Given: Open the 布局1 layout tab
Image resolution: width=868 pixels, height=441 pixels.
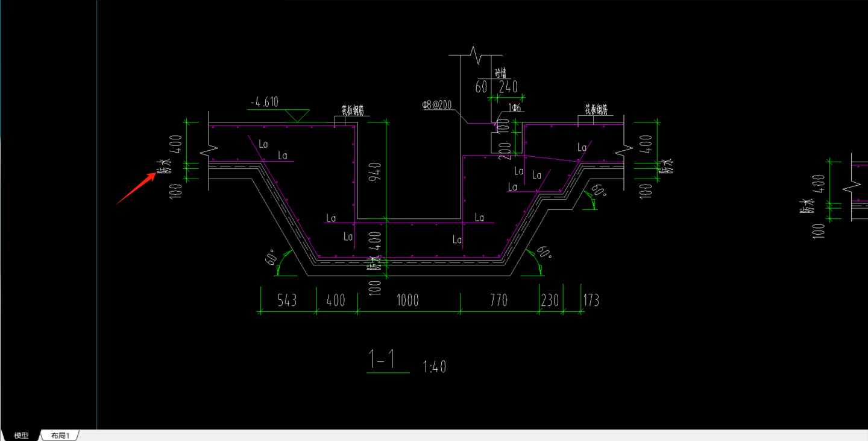Looking at the screenshot, I should coord(60,436).
